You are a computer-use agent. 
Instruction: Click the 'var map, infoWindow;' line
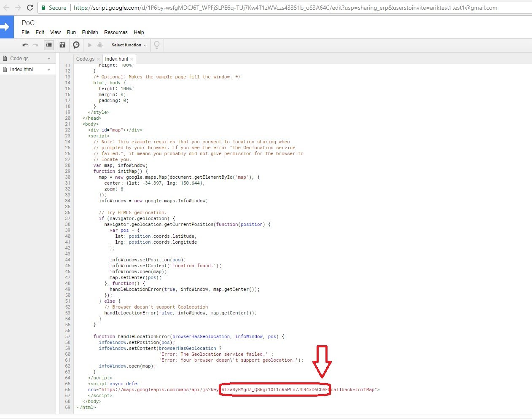pos(121,165)
